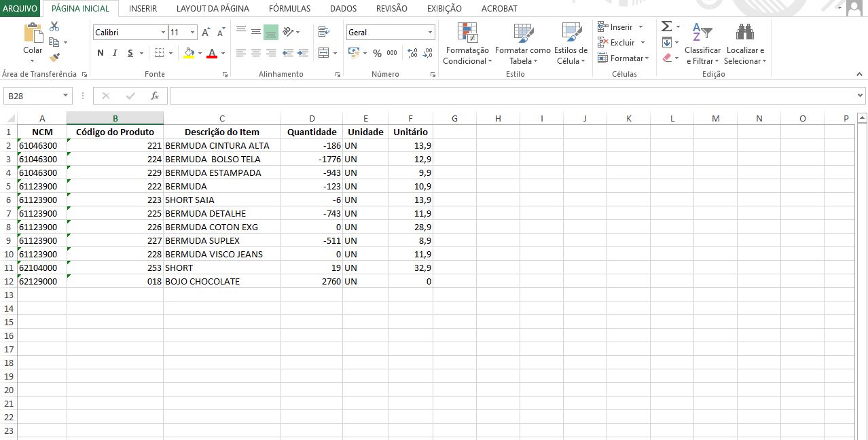The image size is (868, 440).
Task: Toggle bold (N) formatting
Action: coord(101,53)
